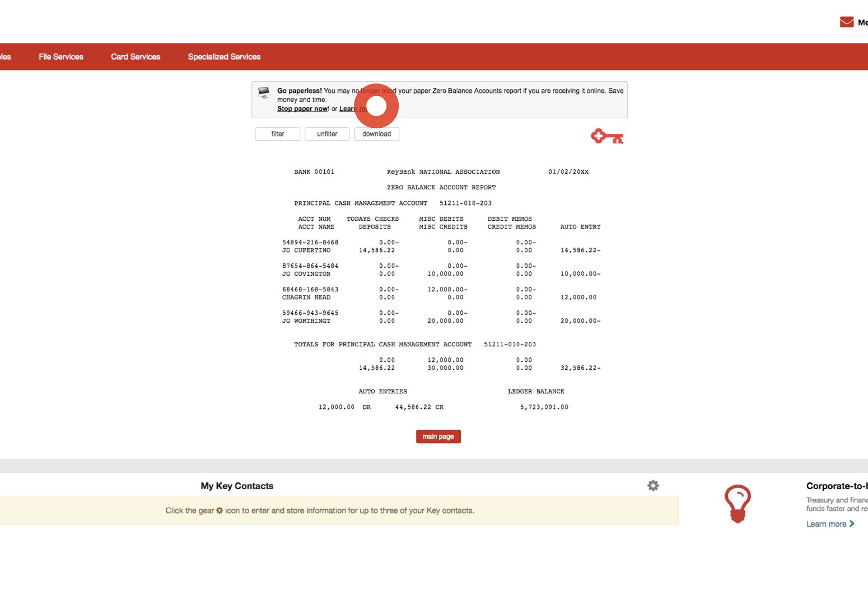This screenshot has width=868, height=609.
Task: Open the File Services menu
Action: point(61,57)
